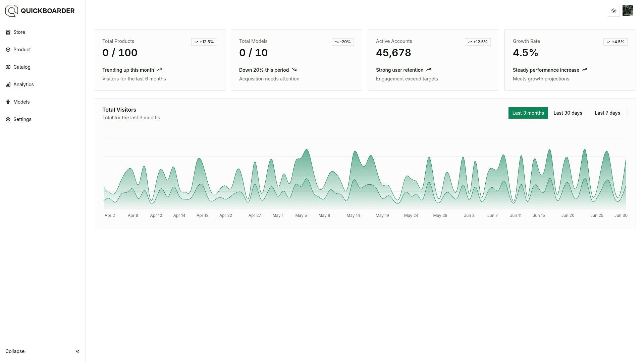The height and width of the screenshot is (362, 644).
Task: Open the Models menu item
Action: click(21, 102)
